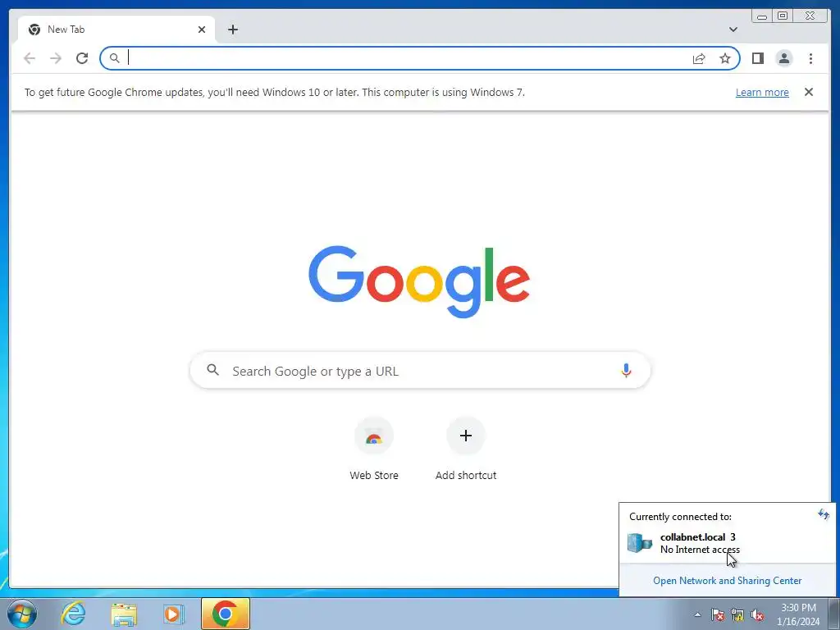Image resolution: width=840 pixels, height=630 pixels.
Task: Open Windows Media Player from the taskbar
Action: pyautogui.click(x=172, y=614)
